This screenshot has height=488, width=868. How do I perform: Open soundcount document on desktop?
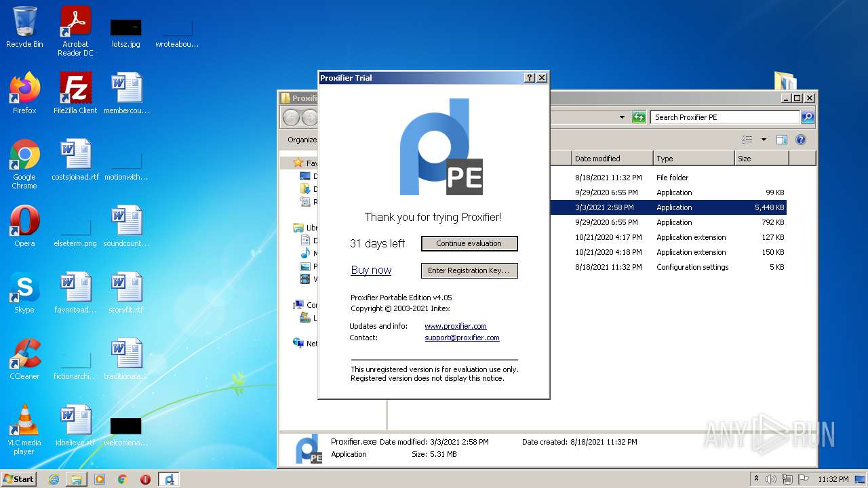[126, 226]
